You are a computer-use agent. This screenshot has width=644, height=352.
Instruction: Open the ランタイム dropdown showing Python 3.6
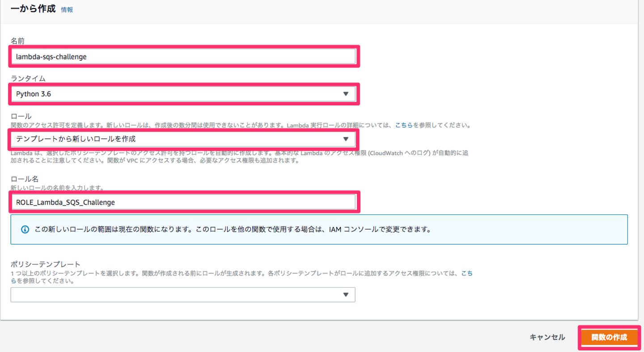pos(183,94)
